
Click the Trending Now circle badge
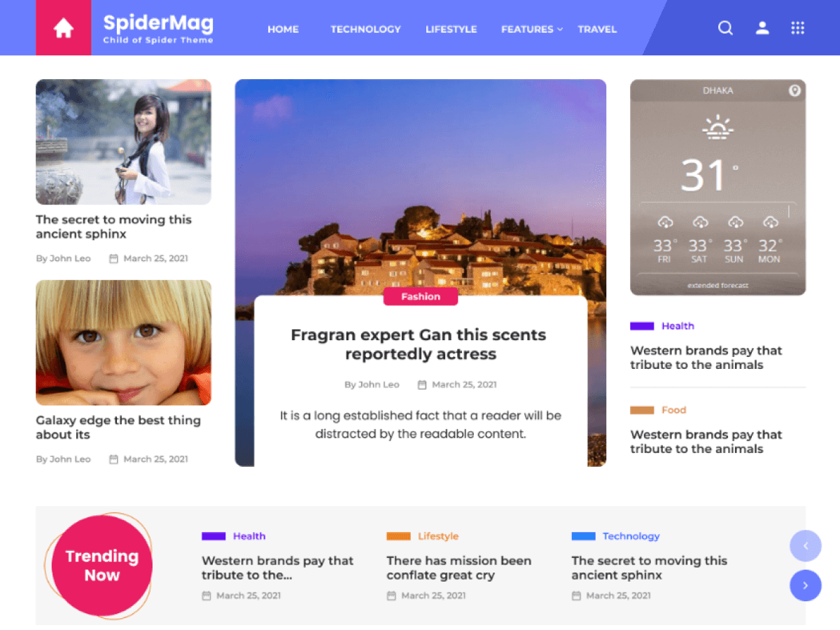[x=101, y=566]
